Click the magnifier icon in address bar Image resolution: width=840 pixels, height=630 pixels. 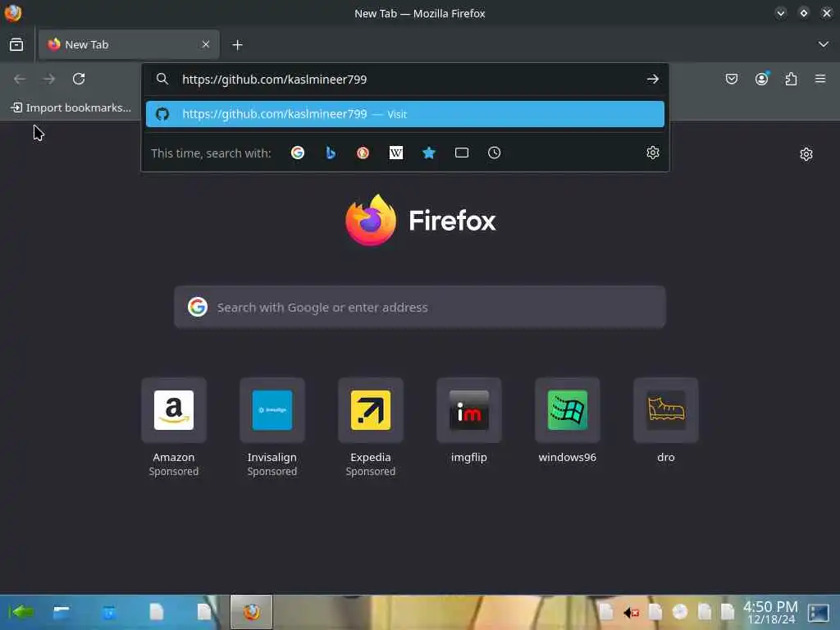point(162,80)
